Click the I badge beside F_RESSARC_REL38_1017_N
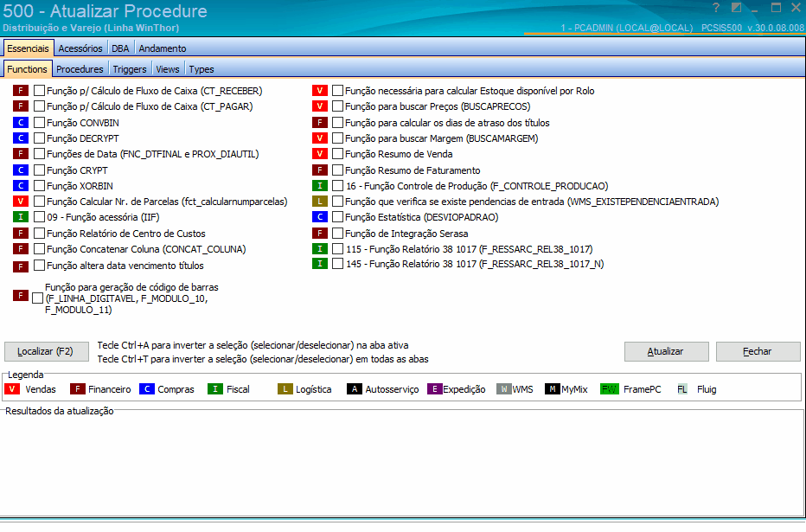Image resolution: width=806 pixels, height=532 pixels. tap(320, 264)
